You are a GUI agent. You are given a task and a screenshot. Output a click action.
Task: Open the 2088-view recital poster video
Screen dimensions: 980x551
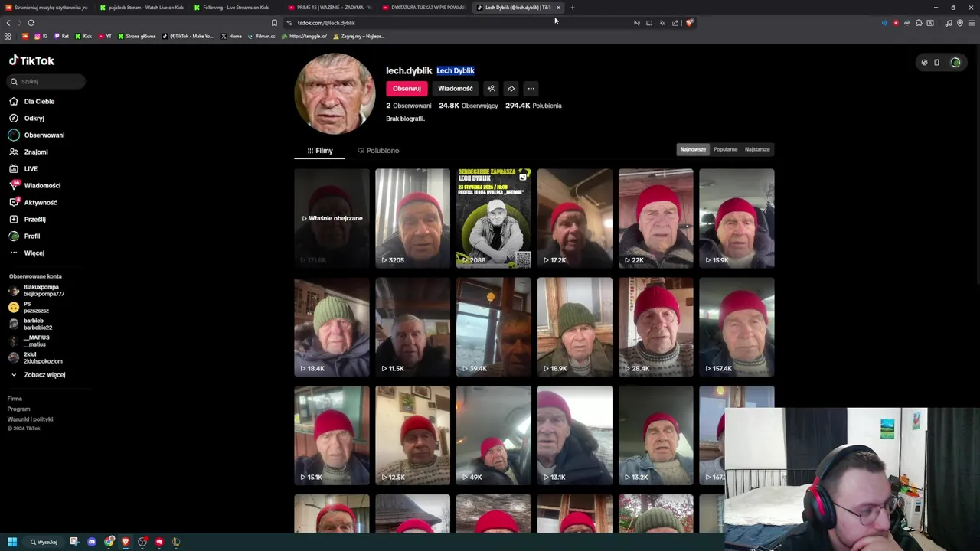pos(494,218)
